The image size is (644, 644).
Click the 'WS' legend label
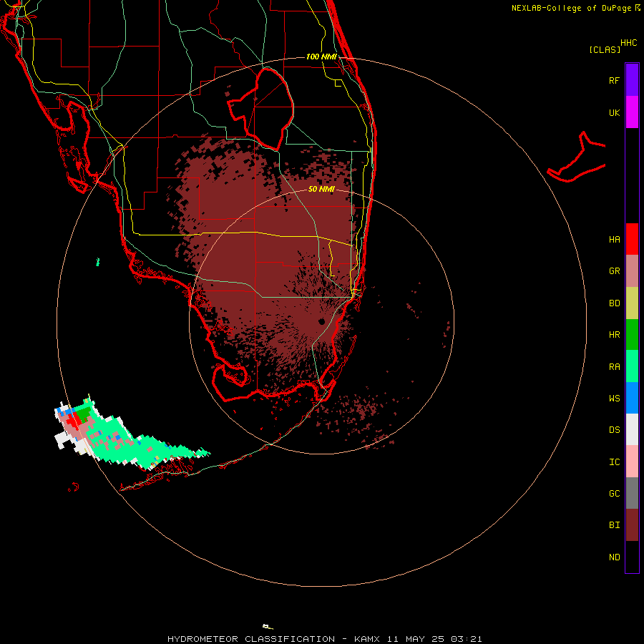point(614,399)
